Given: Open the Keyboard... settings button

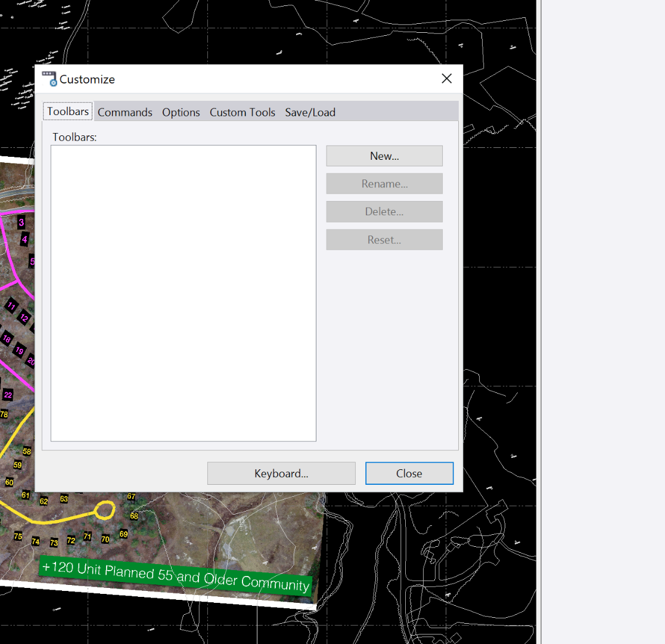Looking at the screenshot, I should pyautogui.click(x=281, y=473).
